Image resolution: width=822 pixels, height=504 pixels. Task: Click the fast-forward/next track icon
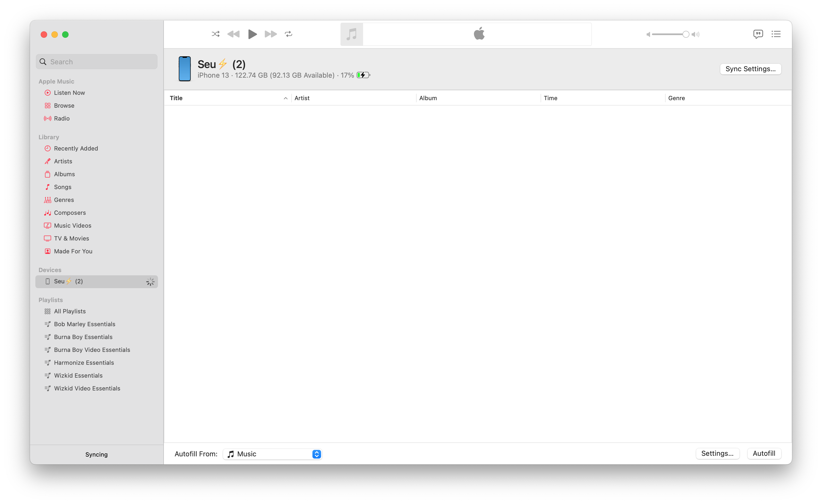click(270, 33)
